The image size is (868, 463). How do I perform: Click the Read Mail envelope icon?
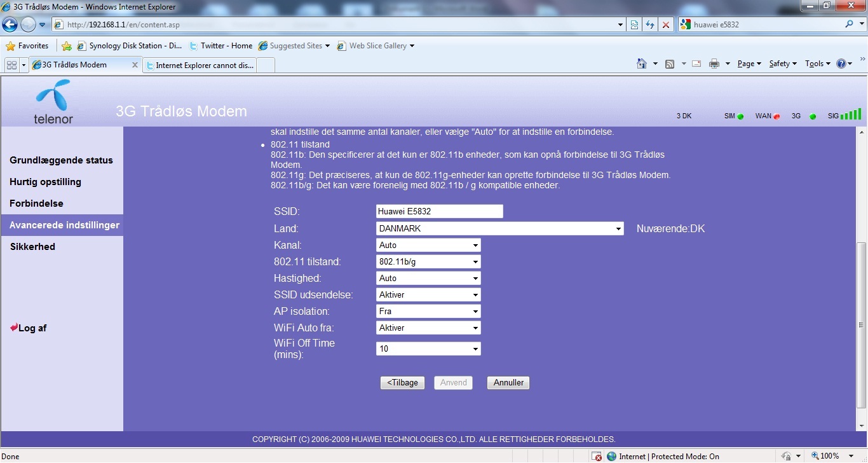pyautogui.click(x=696, y=64)
